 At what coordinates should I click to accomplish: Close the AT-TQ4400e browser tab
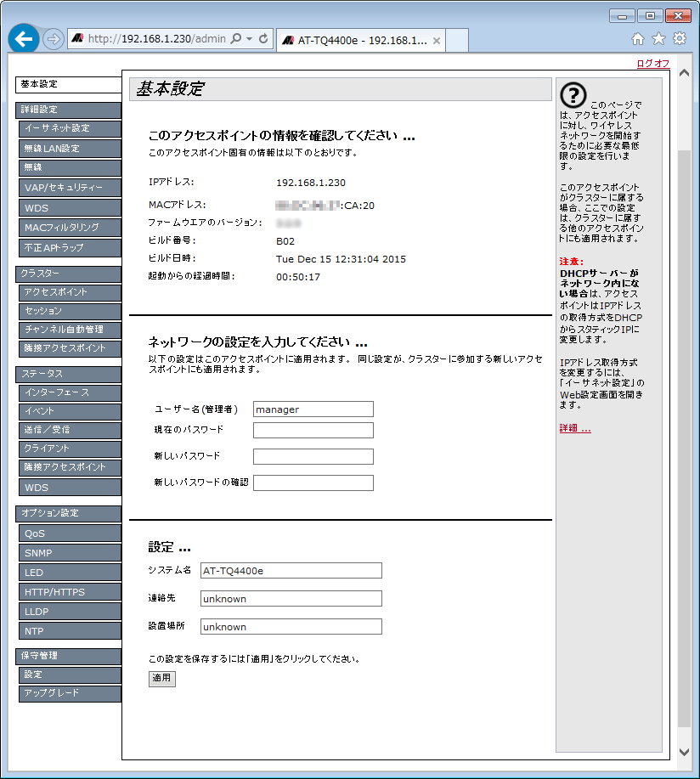point(436,41)
